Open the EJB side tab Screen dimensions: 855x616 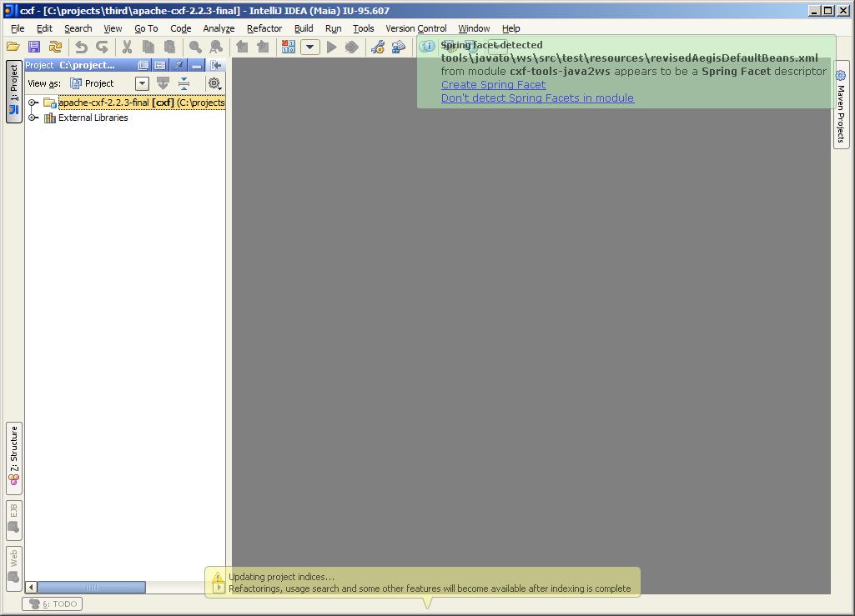coord(13,520)
